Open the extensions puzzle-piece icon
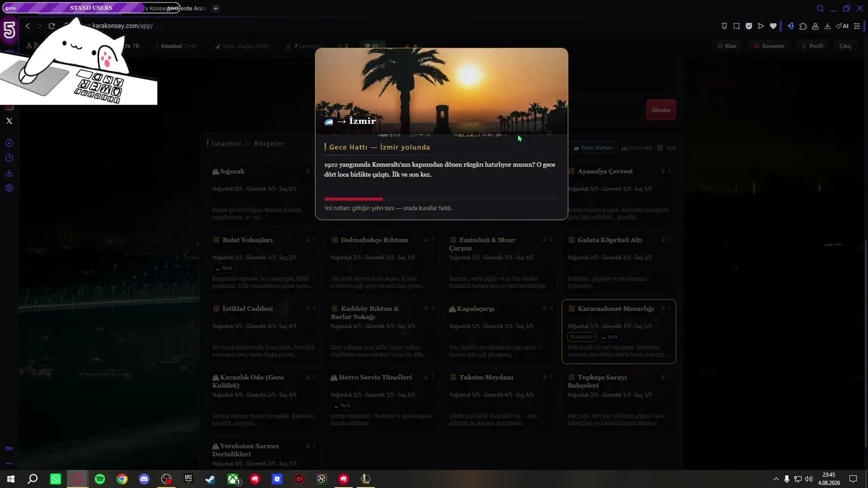Viewport: 868px width, 488px height. [803, 26]
